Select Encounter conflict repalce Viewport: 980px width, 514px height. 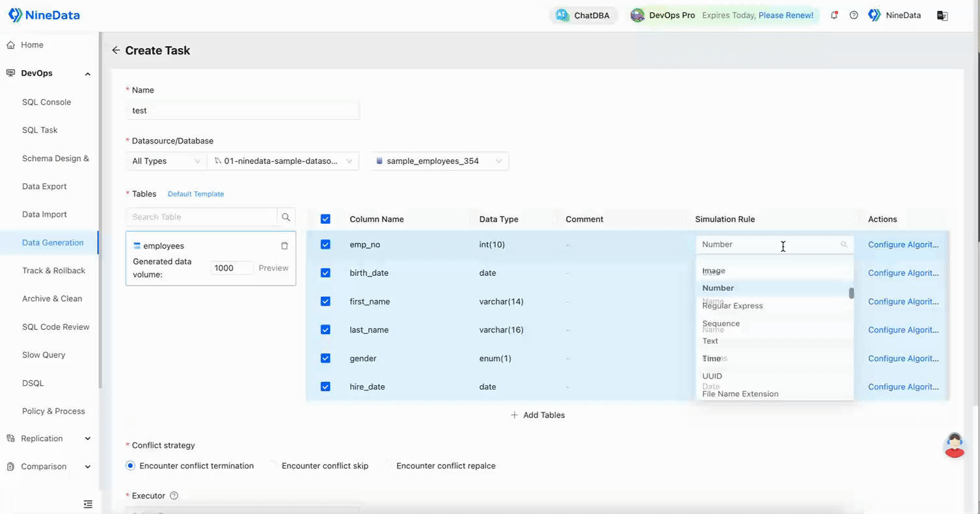pos(440,466)
